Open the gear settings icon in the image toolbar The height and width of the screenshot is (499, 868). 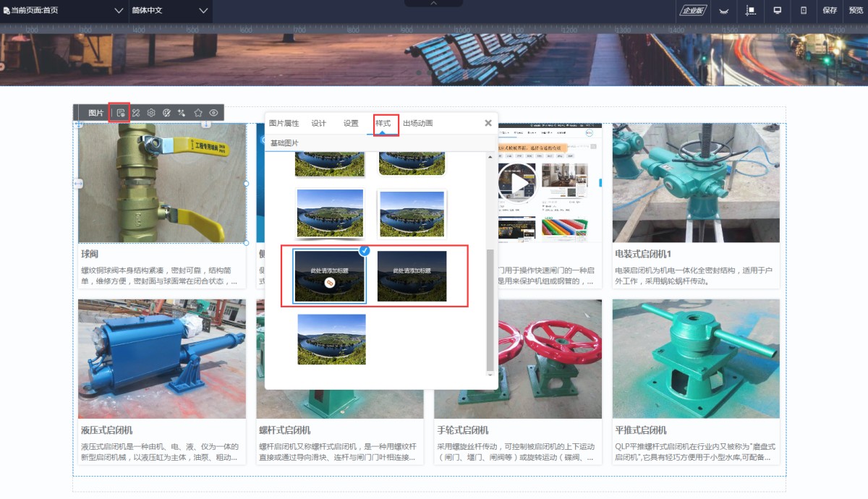(151, 113)
